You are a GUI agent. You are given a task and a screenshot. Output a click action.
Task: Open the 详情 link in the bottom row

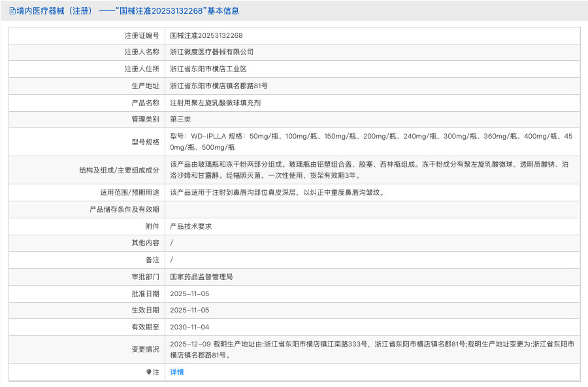pos(177,372)
